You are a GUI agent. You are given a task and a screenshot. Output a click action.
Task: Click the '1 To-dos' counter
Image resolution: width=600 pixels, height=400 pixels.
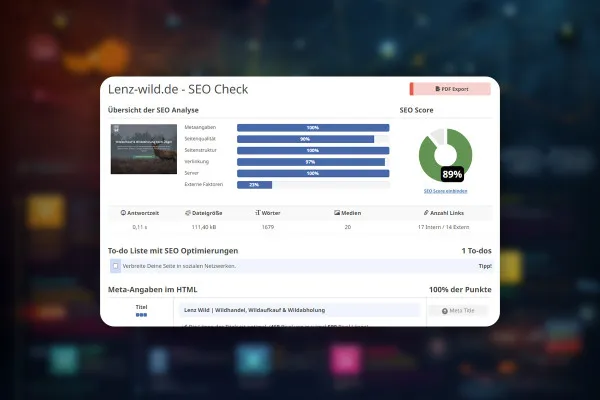476,251
